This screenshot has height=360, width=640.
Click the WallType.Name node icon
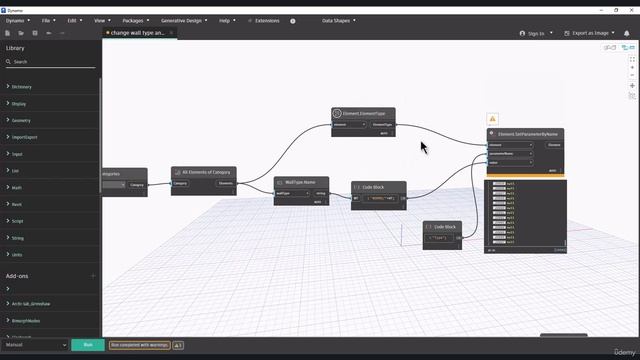tap(280, 182)
